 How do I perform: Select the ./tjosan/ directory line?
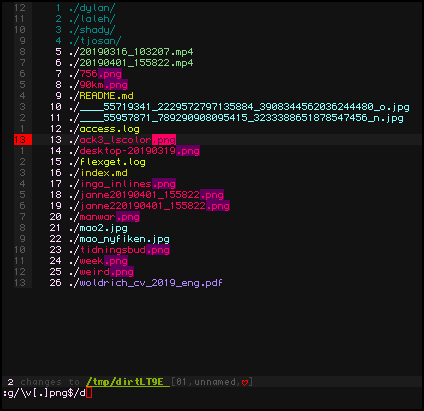pos(95,41)
